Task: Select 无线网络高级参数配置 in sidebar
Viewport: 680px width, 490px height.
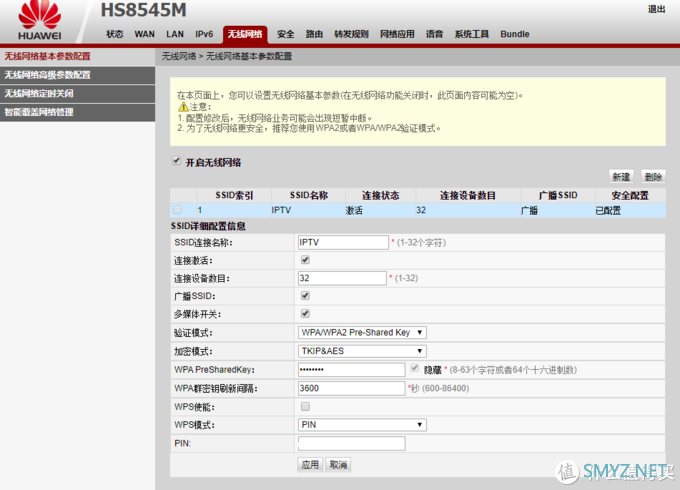Action: click(x=78, y=75)
